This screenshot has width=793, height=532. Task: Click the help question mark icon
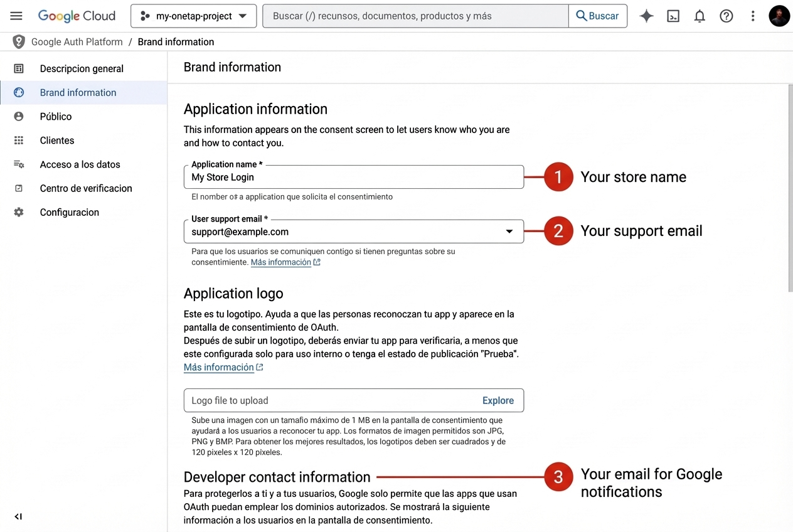726,16
